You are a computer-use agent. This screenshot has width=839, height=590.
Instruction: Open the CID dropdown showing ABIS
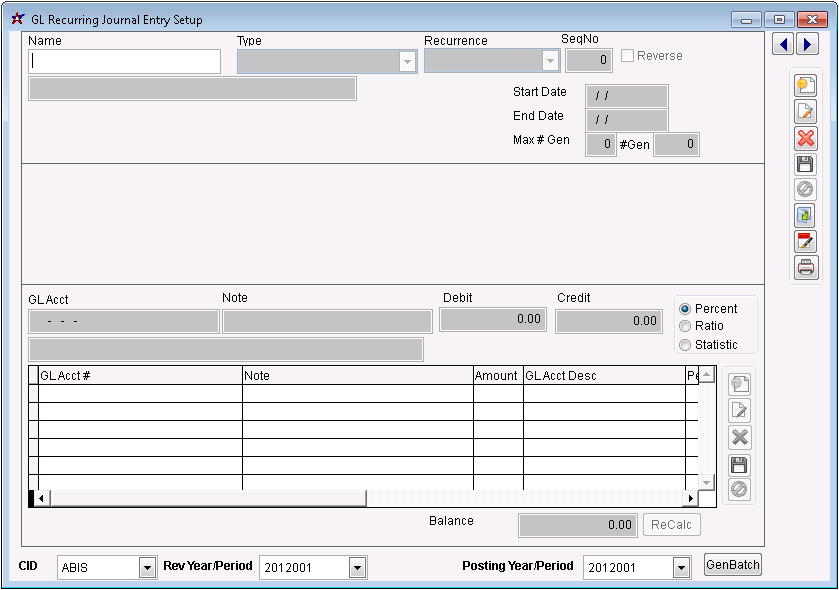(x=147, y=568)
